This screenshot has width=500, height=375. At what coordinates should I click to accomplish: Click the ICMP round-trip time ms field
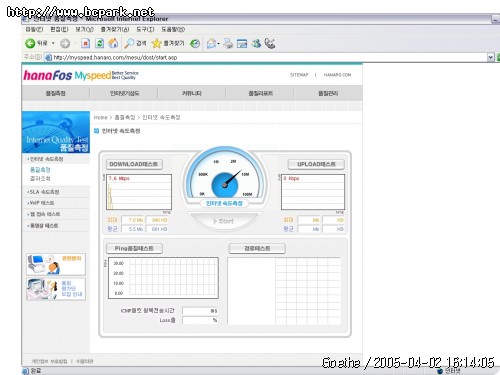coord(200,311)
